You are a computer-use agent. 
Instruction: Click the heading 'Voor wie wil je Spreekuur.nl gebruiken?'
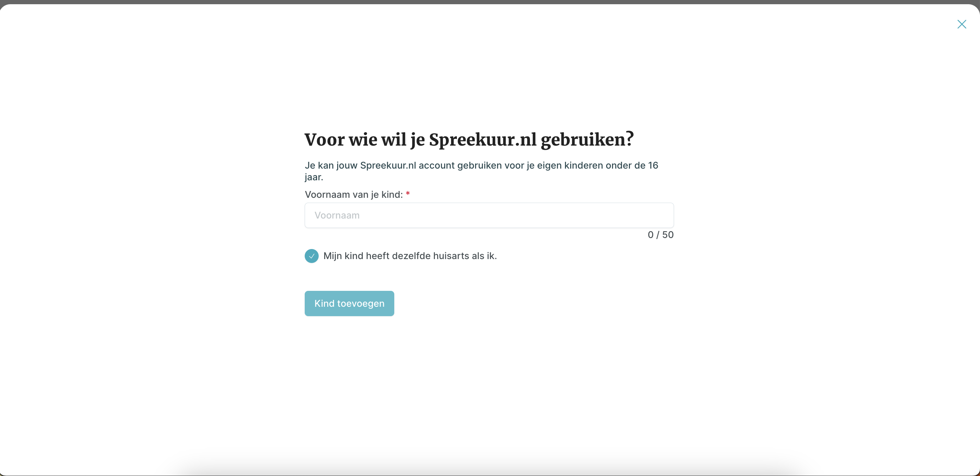pyautogui.click(x=469, y=139)
